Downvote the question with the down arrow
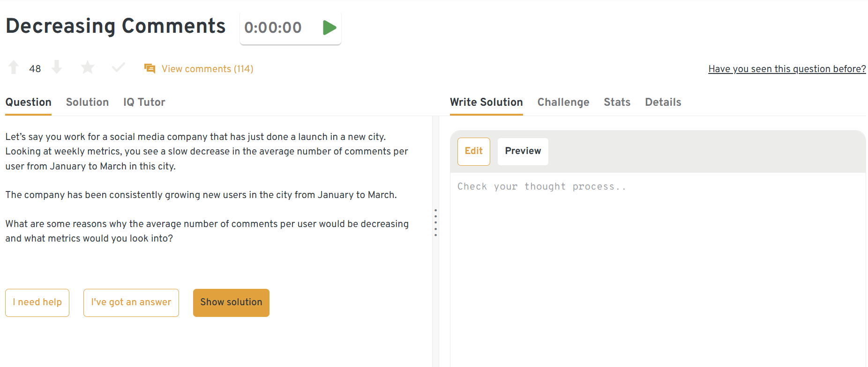The width and height of the screenshot is (868, 367). coord(57,68)
